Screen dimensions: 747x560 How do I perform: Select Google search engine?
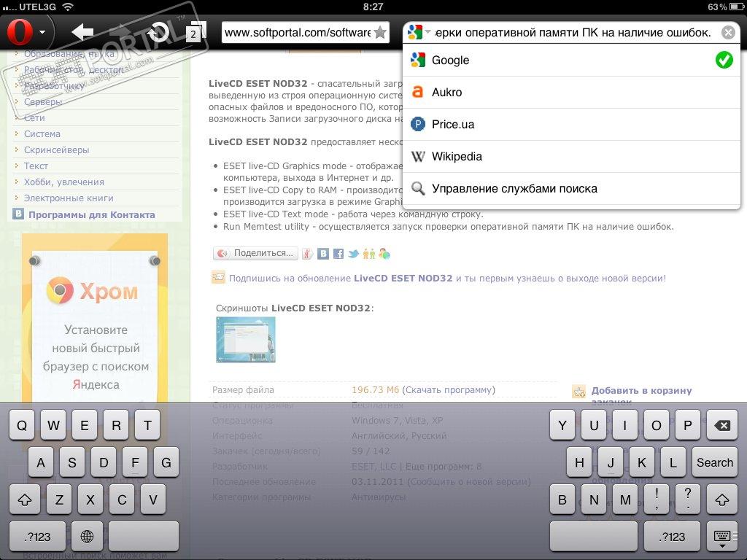[x=571, y=60]
